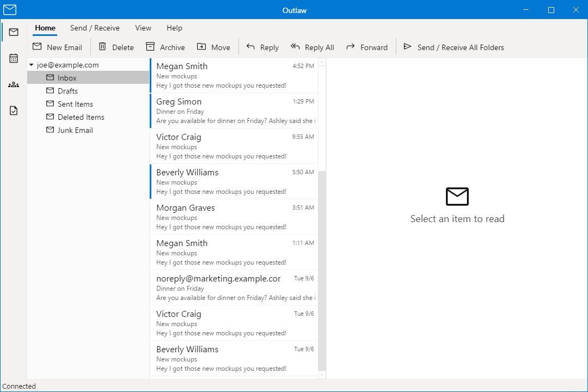Image resolution: width=588 pixels, height=392 pixels.
Task: Switch to the Calendar view
Action: pyautogui.click(x=13, y=58)
